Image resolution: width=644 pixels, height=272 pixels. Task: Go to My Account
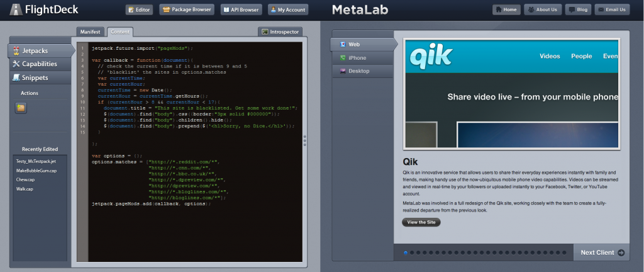pyautogui.click(x=288, y=9)
